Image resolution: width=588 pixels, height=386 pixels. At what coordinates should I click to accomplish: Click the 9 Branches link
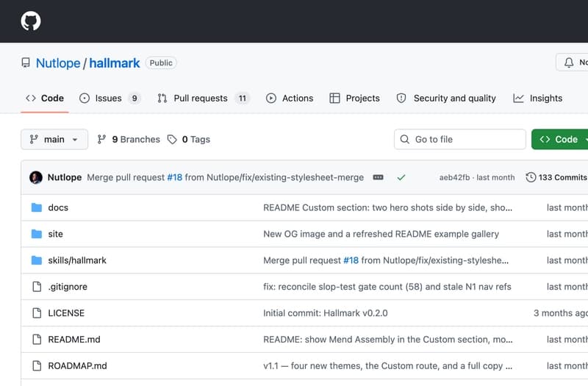129,140
